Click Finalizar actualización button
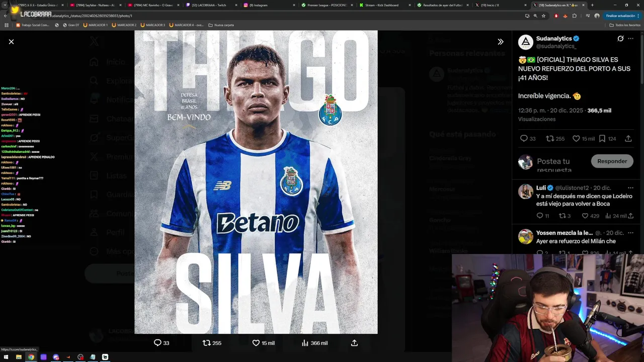 [x=623, y=16]
